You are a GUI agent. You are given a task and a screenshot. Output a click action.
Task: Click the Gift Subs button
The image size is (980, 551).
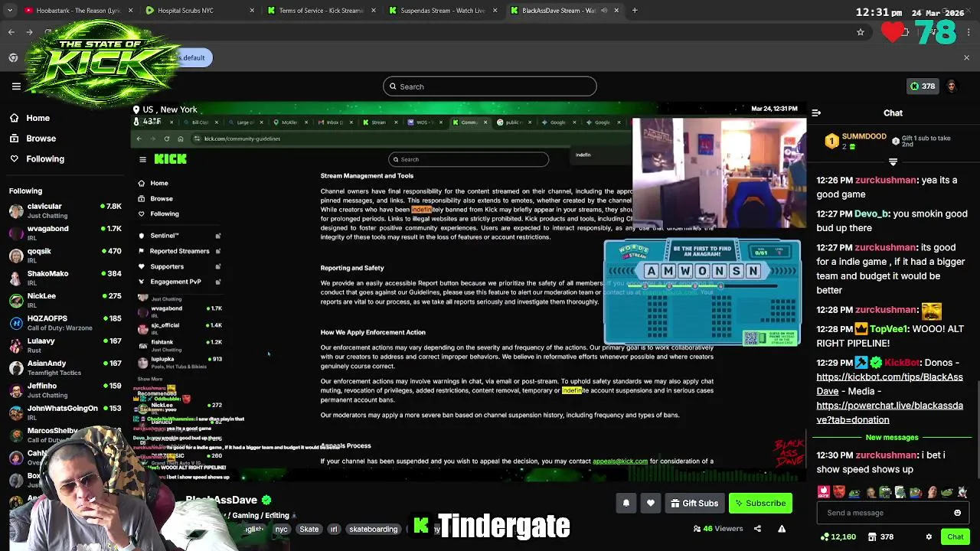pyautogui.click(x=694, y=503)
